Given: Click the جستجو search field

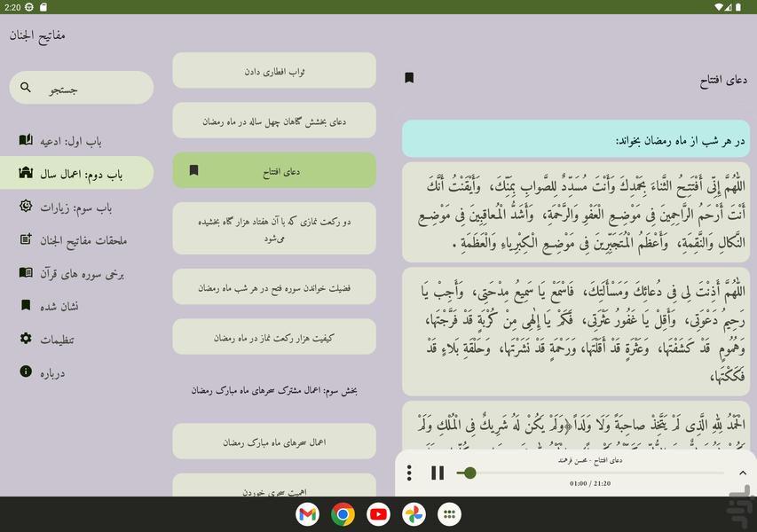Looking at the screenshot, I should 82,88.
